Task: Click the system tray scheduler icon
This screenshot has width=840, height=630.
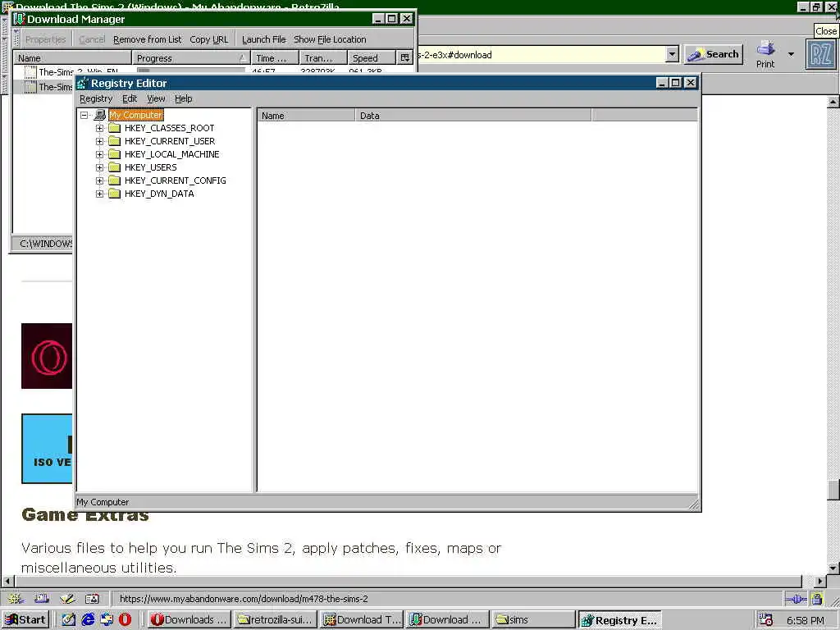Action: click(x=766, y=620)
